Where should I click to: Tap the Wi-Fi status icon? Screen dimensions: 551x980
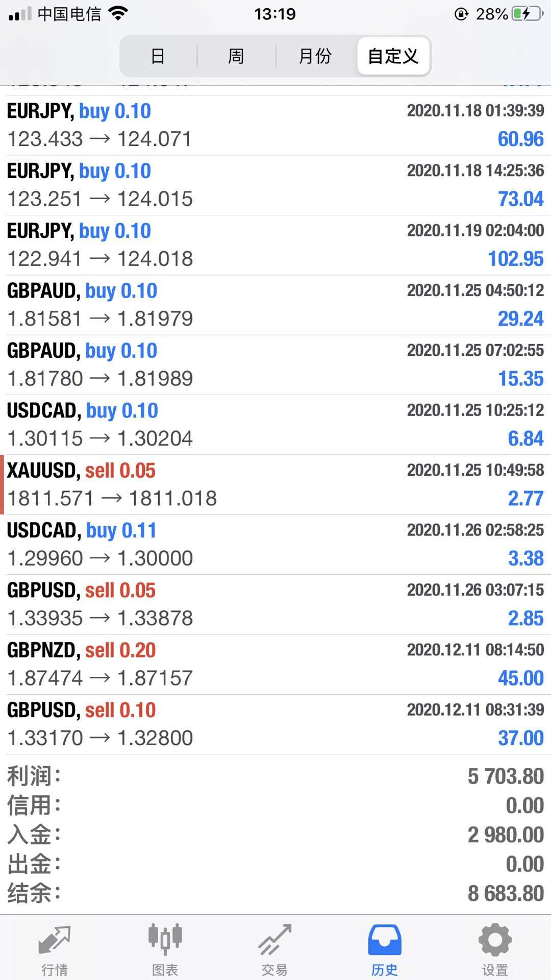coord(118,14)
